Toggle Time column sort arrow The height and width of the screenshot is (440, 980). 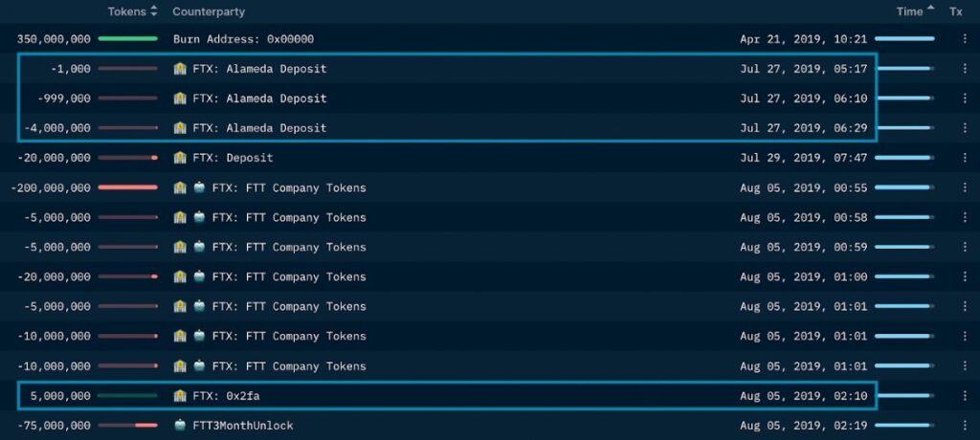(930, 11)
